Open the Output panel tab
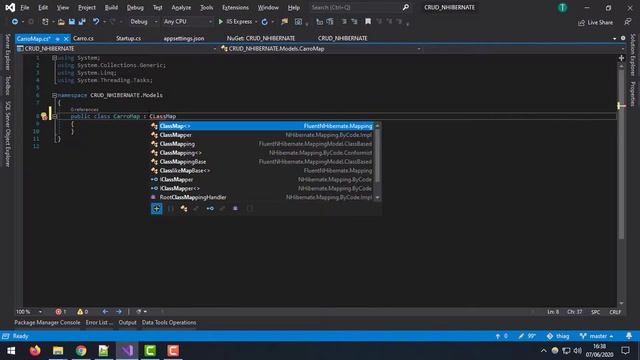Image resolution: width=640 pixels, height=360 pixels. pos(127,322)
